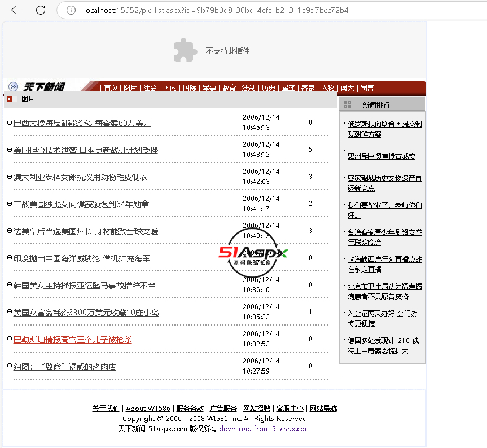
Task: Click the browser back arrow
Action: pyautogui.click(x=16, y=10)
